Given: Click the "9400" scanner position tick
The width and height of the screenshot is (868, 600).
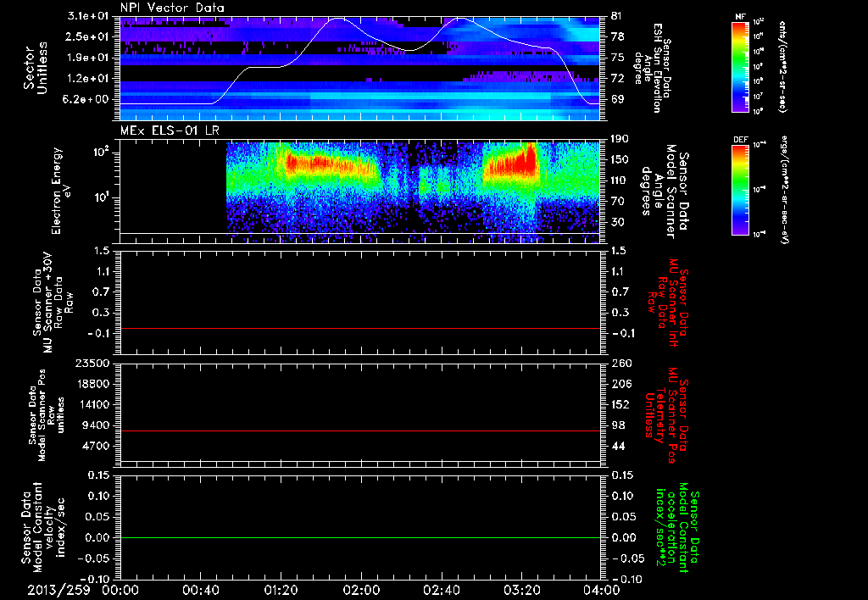Looking at the screenshot, I should (95, 425).
